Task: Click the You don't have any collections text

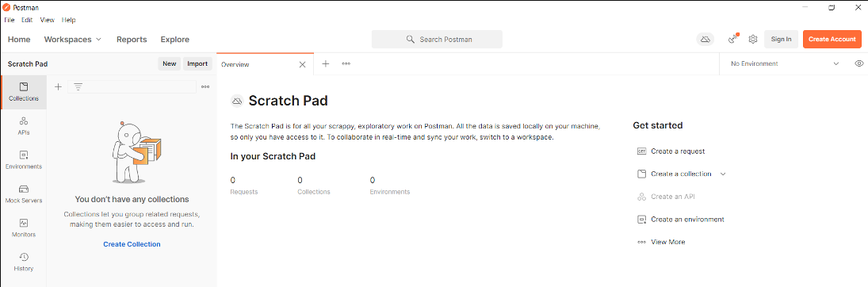Action: coord(132,199)
